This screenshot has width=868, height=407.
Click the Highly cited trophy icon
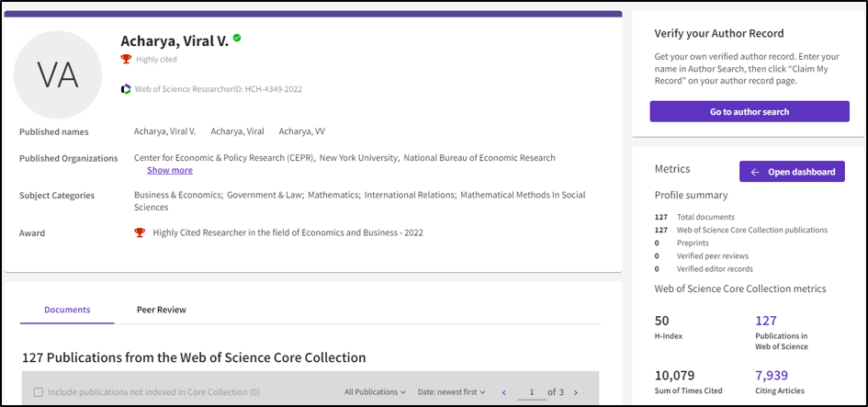point(126,59)
